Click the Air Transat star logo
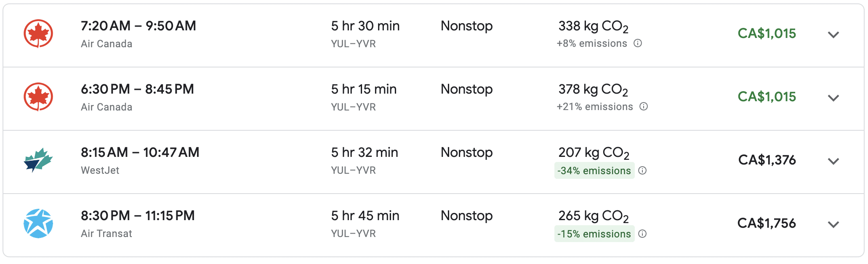Screen dimensions: 868x264 point(38,224)
